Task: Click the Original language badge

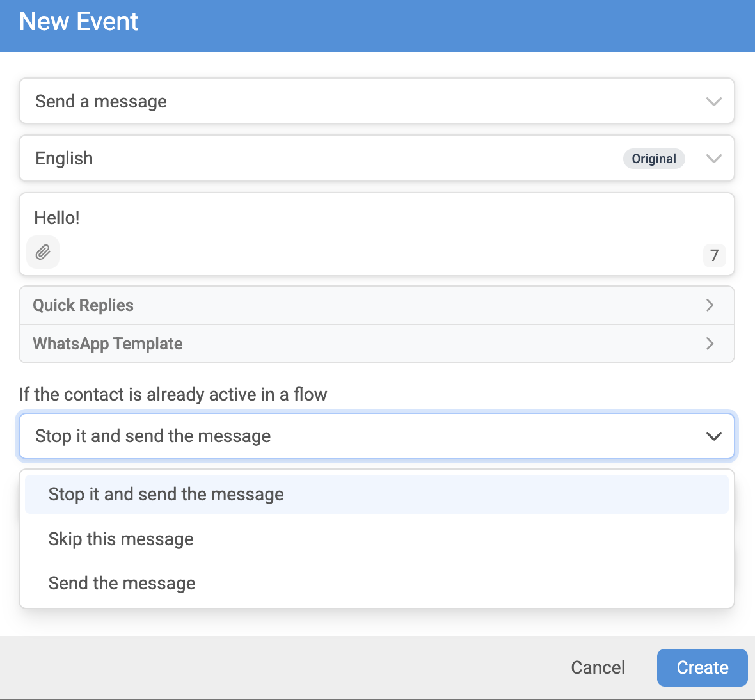Action: pos(653,159)
